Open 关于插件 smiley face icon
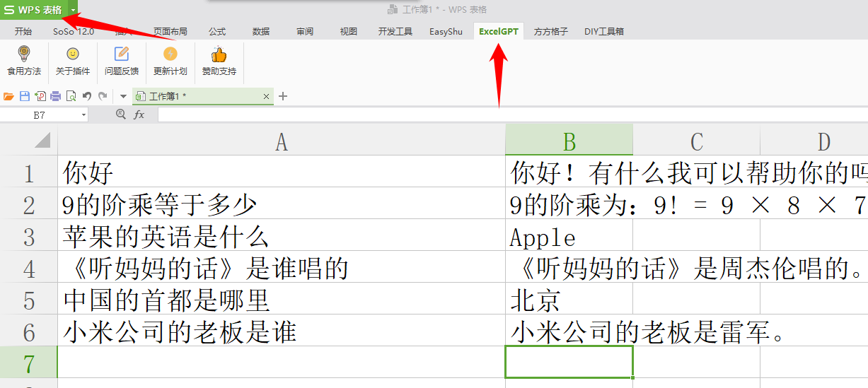Viewport: 868px width, 388px height. (73, 55)
